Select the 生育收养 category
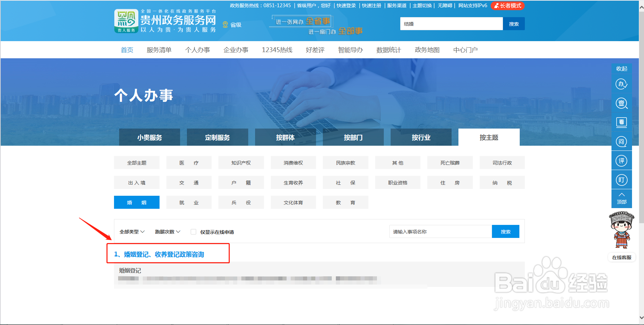 (293, 182)
